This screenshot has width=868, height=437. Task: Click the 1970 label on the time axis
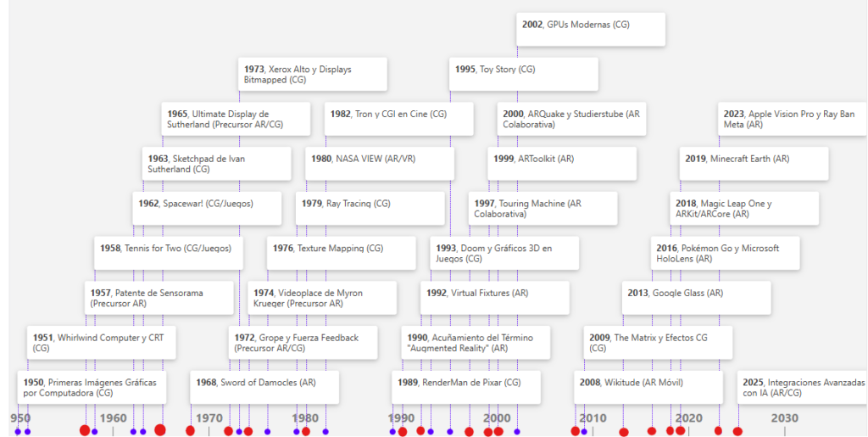(x=209, y=418)
